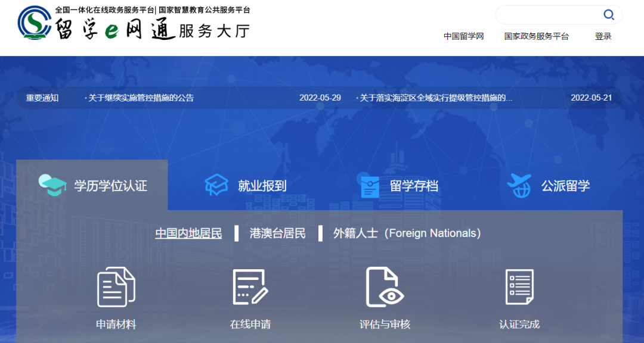
Task: Switch to the 就业报到 tab
Action: pos(245,185)
